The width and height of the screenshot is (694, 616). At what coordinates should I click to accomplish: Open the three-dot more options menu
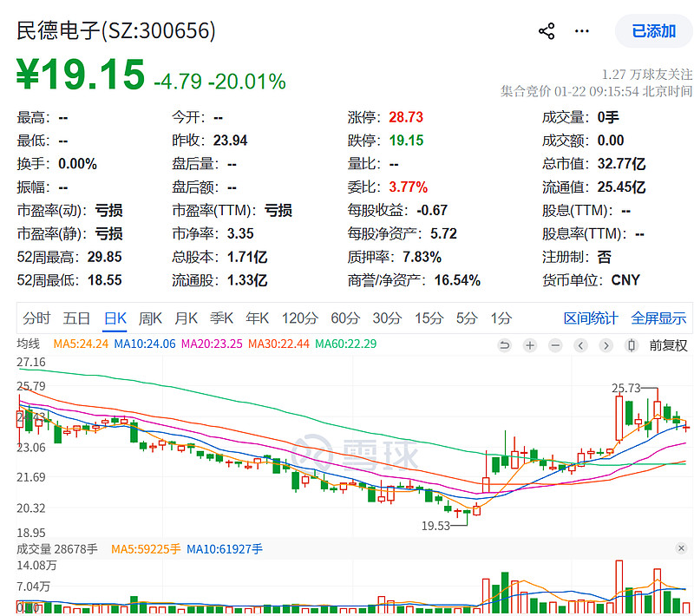point(581,31)
